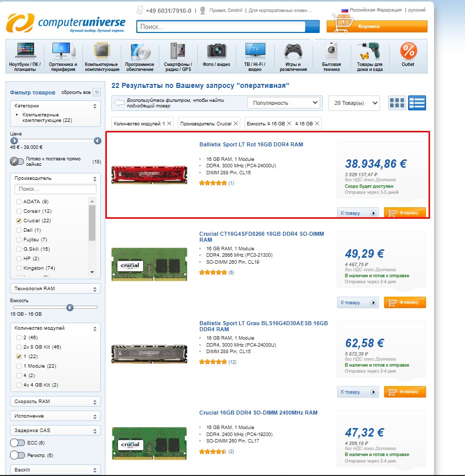The image size is (465, 476).
Task: Click the Russian flag country selector
Action: coord(345,10)
